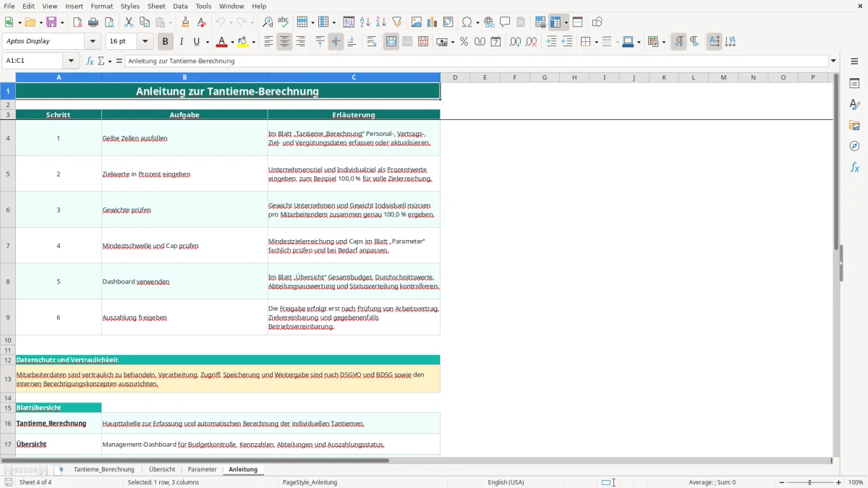
Task: Open the Format menu
Action: [101, 6]
